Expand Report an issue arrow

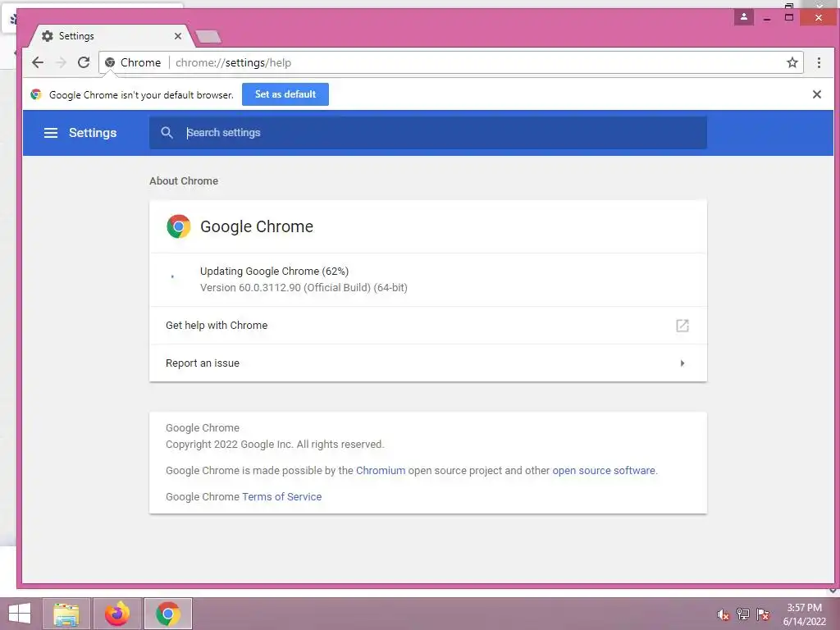(682, 363)
